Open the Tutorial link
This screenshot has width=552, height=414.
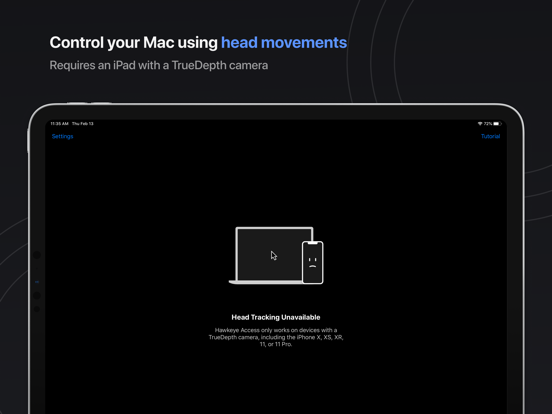tap(490, 136)
